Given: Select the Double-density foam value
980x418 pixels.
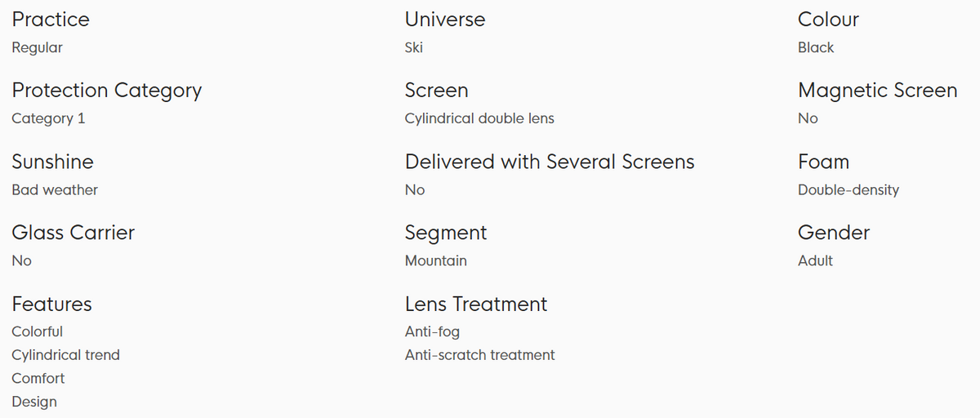Looking at the screenshot, I should (848, 189).
